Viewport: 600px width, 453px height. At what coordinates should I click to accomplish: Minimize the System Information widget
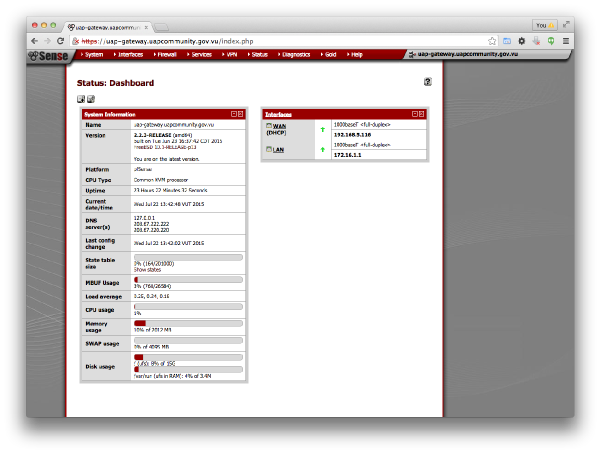[x=234, y=114]
